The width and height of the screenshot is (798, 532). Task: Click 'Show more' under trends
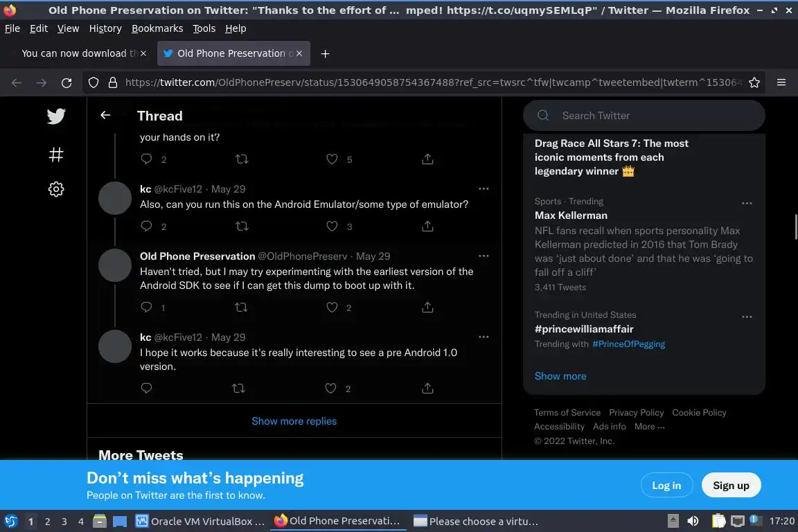[560, 376]
